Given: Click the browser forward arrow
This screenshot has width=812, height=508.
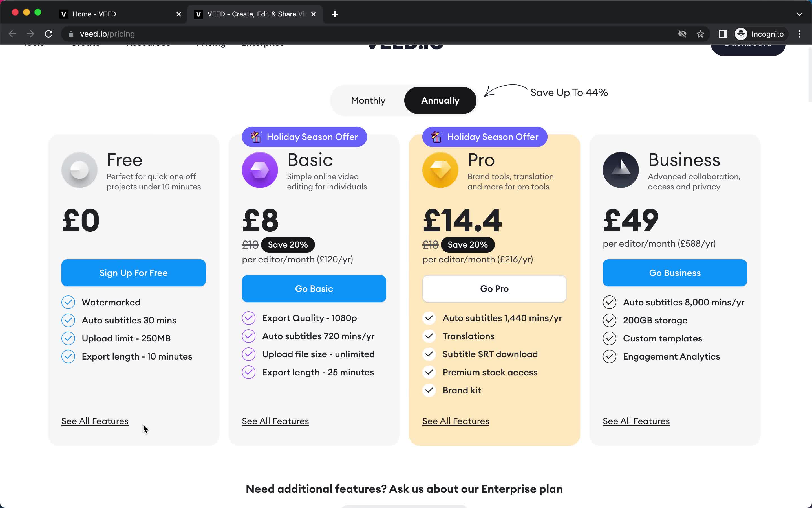Looking at the screenshot, I should pyautogui.click(x=30, y=34).
